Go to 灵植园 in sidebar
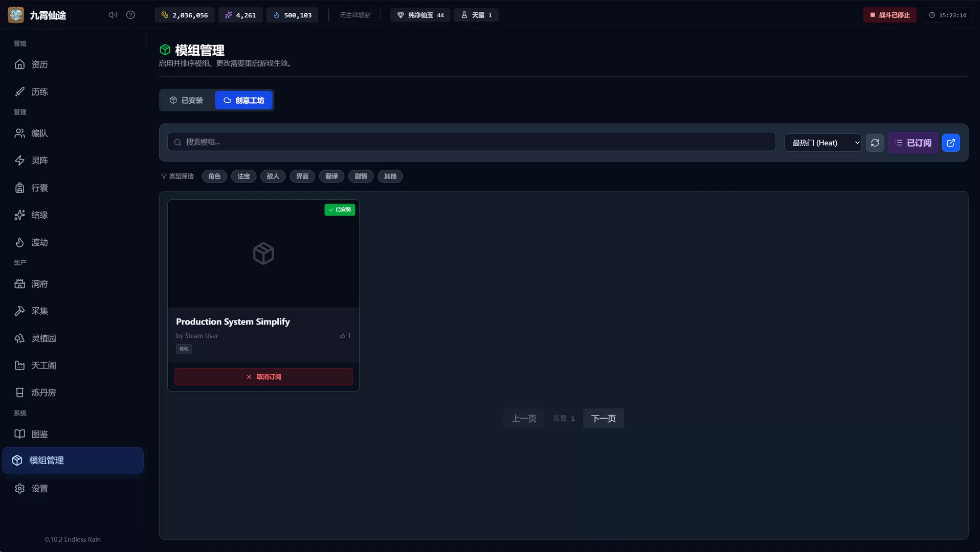The height and width of the screenshot is (552, 980). coord(43,338)
